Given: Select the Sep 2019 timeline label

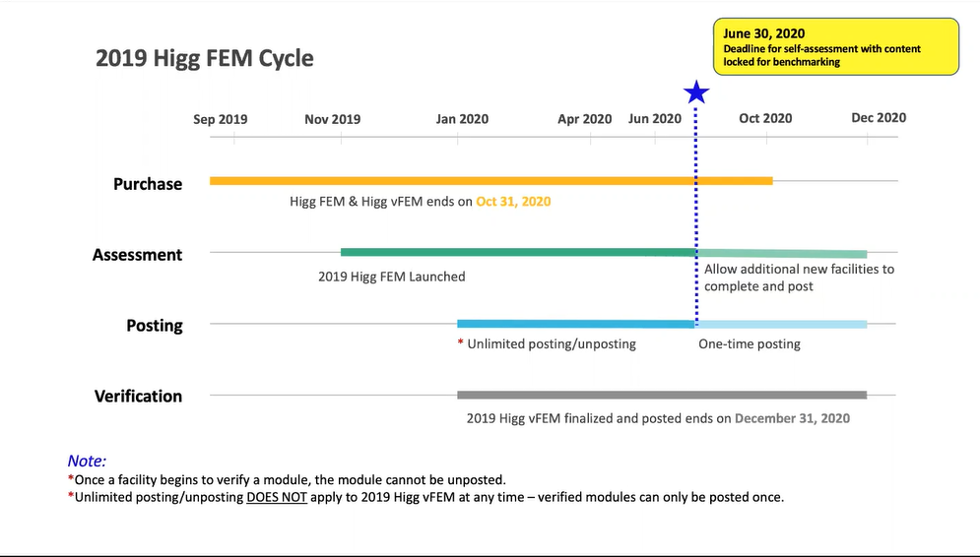Looking at the screenshot, I should (221, 119).
